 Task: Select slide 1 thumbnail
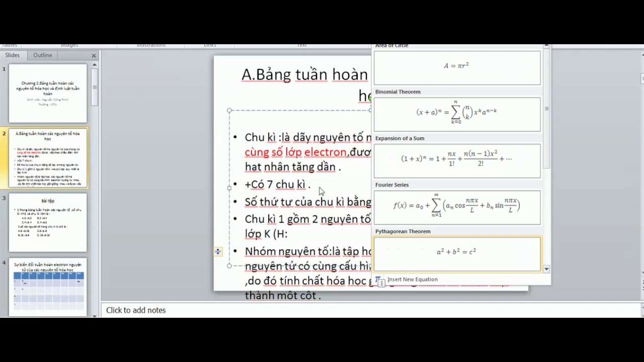coord(48,93)
